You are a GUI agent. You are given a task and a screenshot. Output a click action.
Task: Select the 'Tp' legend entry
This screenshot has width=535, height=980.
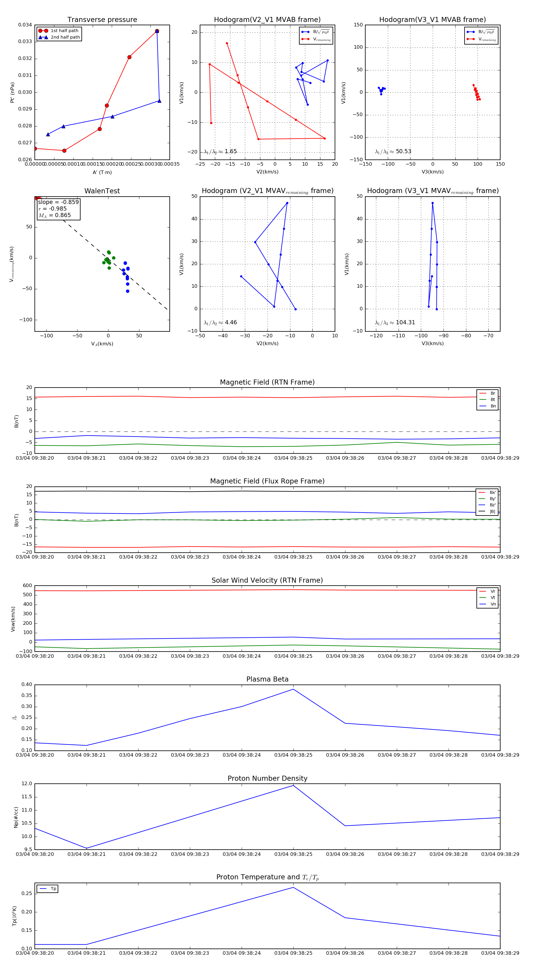[48, 889]
